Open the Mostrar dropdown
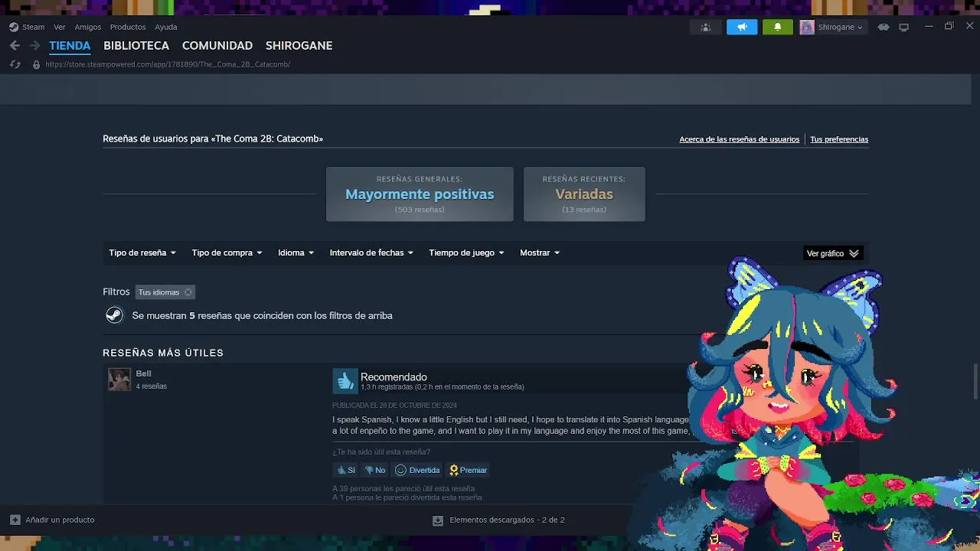This screenshot has height=551, width=980. point(540,253)
